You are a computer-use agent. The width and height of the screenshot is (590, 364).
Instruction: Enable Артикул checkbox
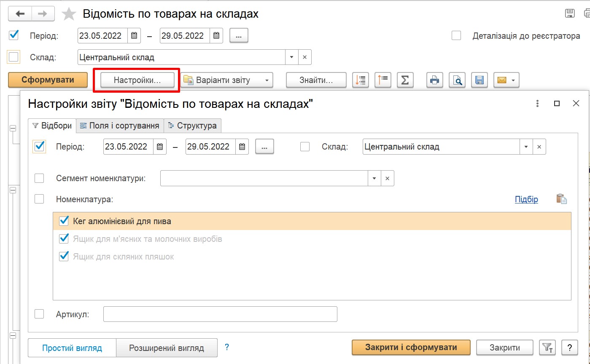pos(39,314)
